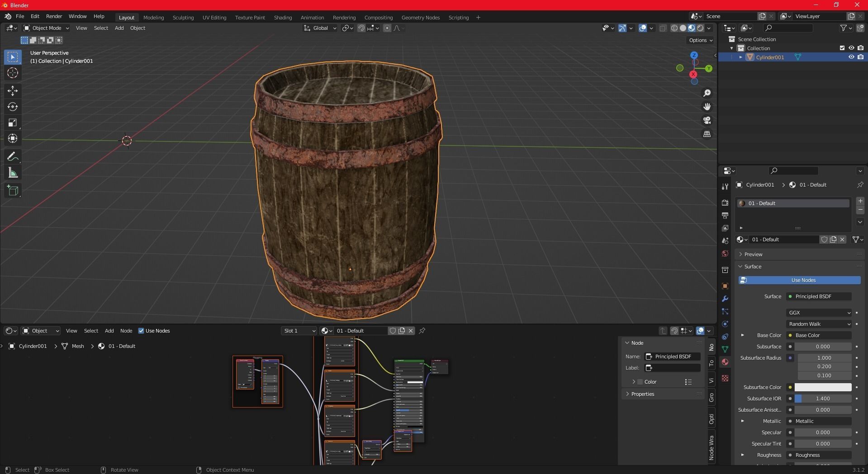Toggle X-Ray mode in viewport header
Viewport: 868px width, 474px height.
click(663, 28)
